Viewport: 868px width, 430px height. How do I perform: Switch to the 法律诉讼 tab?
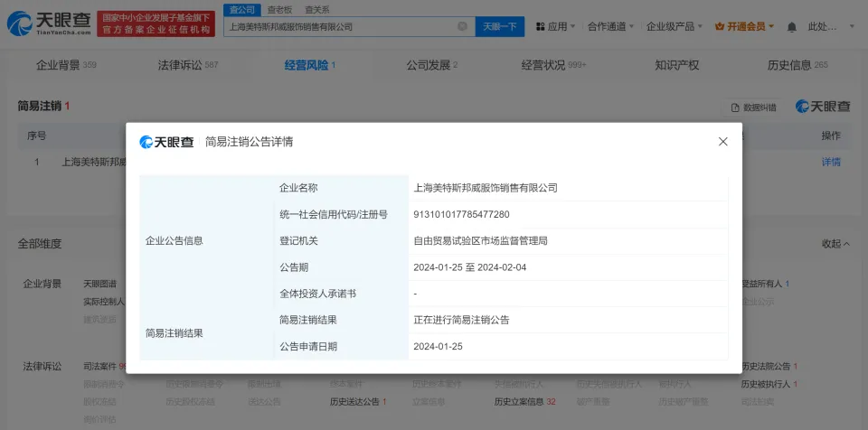187,65
